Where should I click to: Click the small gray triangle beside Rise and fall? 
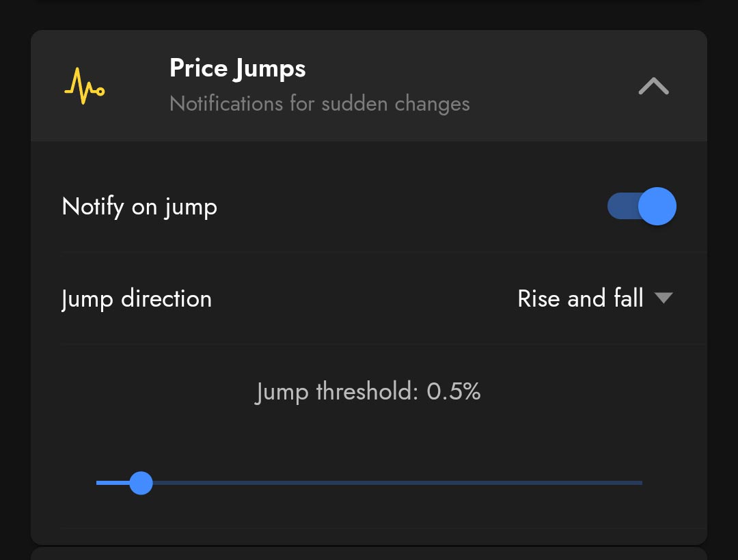click(664, 298)
